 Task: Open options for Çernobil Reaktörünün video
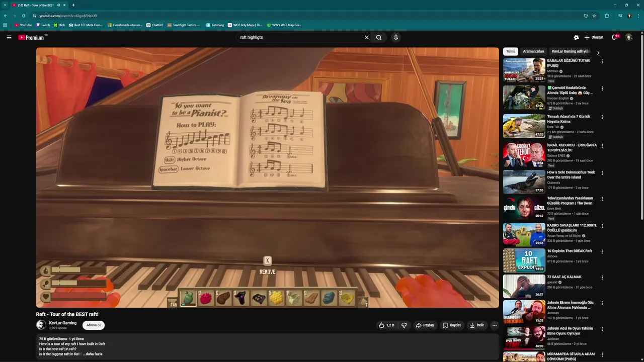pyautogui.click(x=602, y=88)
